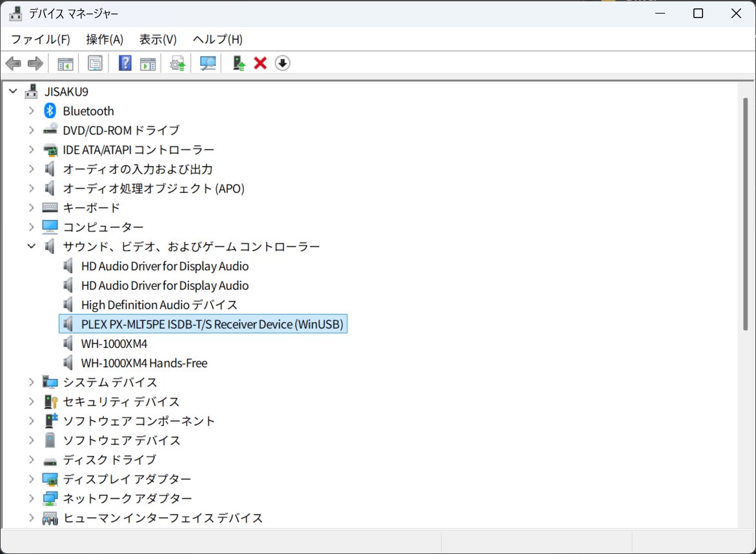Click the ディスク ドライブ icon
The height and width of the screenshot is (554, 756).
point(50,462)
